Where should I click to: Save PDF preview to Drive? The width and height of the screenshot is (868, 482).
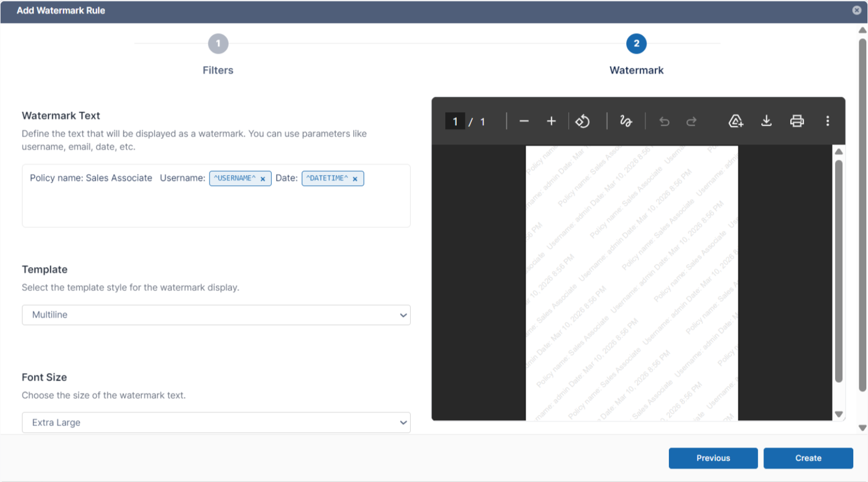pyautogui.click(x=736, y=121)
